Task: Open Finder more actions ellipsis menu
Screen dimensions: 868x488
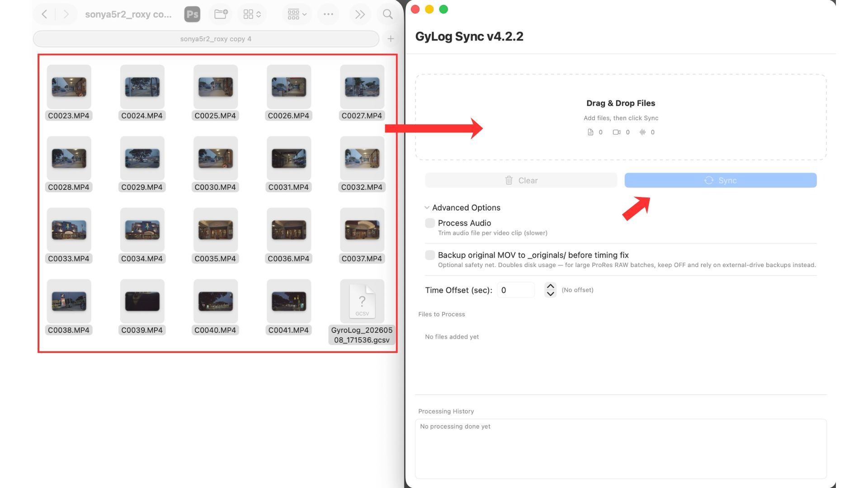Action: click(x=329, y=14)
